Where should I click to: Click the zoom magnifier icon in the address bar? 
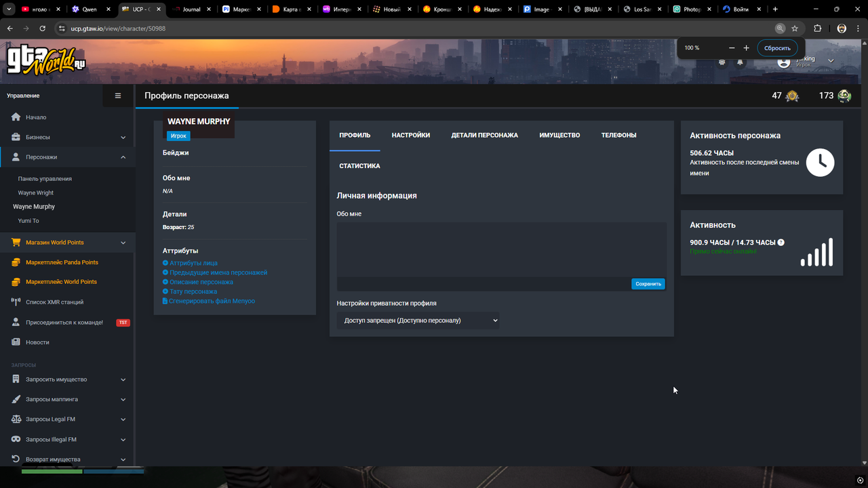tap(781, 28)
